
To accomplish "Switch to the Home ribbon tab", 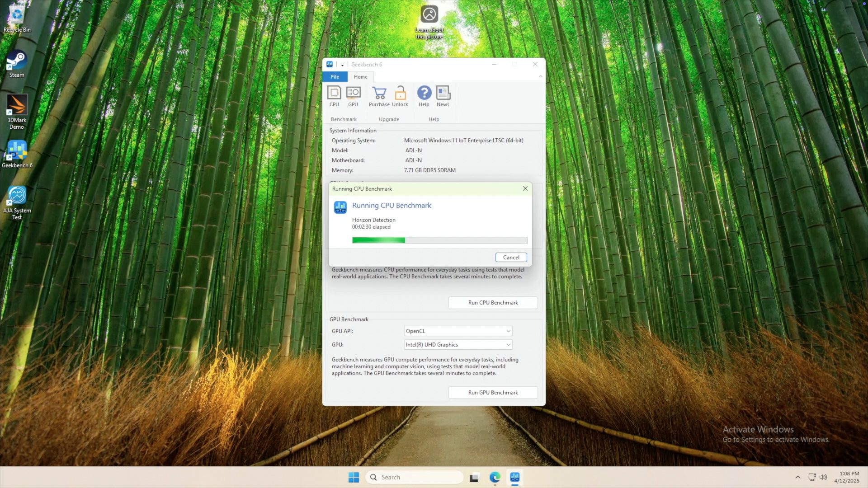I will [x=360, y=77].
